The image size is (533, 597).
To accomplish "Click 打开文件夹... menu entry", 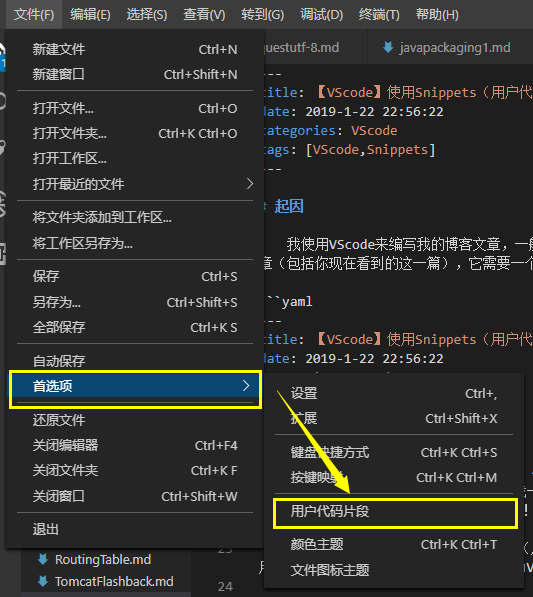I will pos(135,133).
